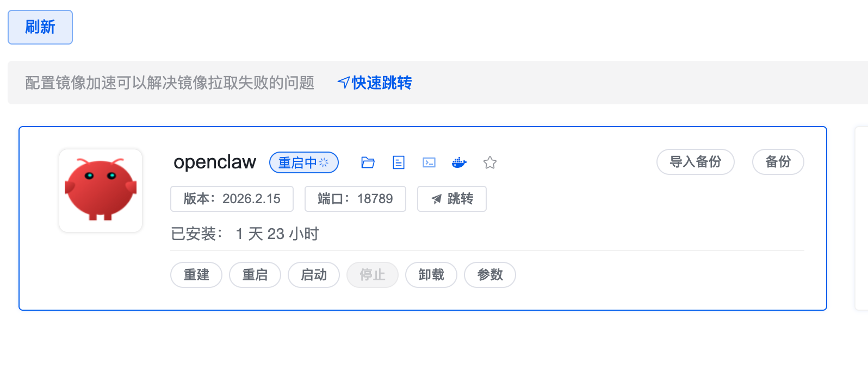868x377 pixels.
Task: Open the terminal icon for openclaw
Action: pos(429,162)
